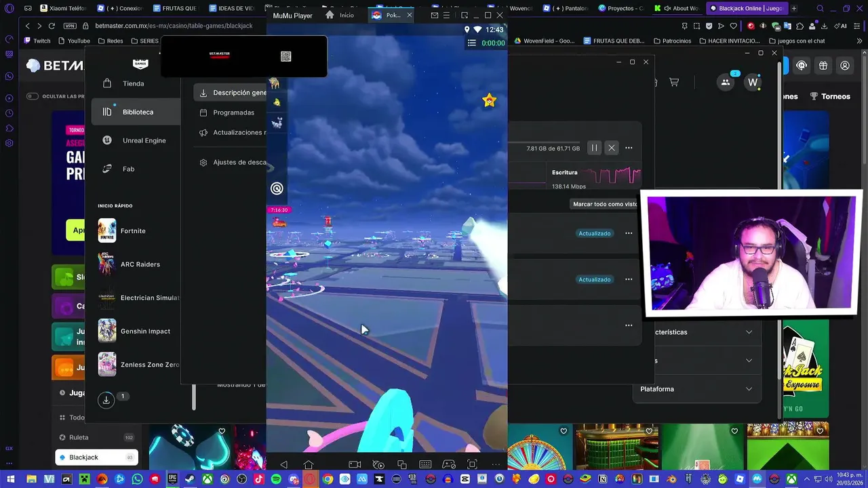Screen dimensions: 868x488
Task: Open Electrician Simulator quick launch entry
Action: coord(138,298)
